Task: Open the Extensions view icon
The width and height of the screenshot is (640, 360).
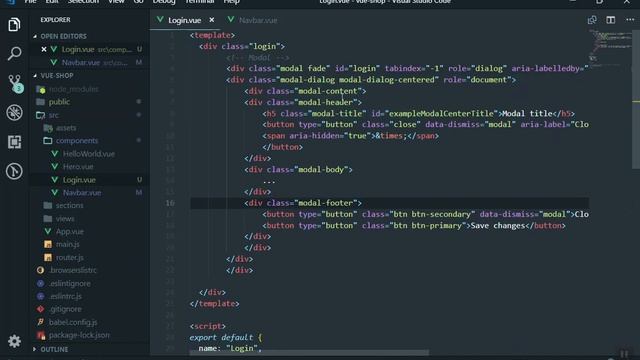Action: click(x=14, y=142)
